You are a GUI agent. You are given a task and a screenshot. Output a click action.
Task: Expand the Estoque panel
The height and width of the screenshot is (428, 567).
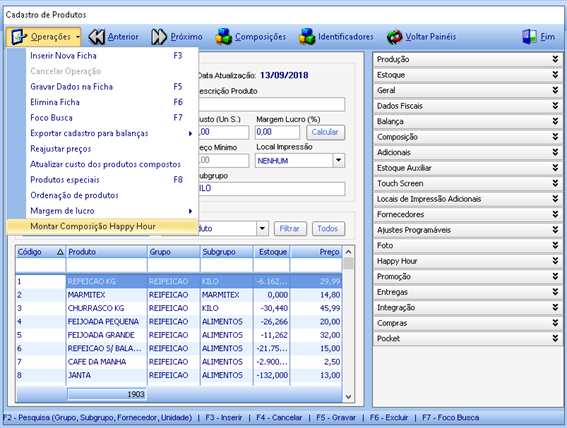467,75
